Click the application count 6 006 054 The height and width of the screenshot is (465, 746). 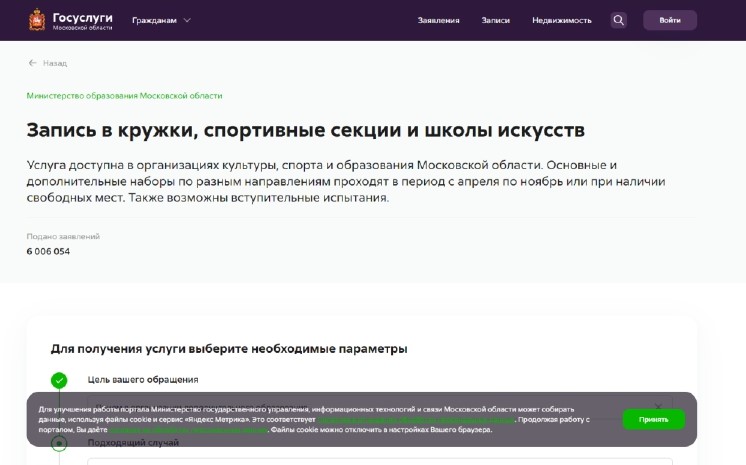48,251
